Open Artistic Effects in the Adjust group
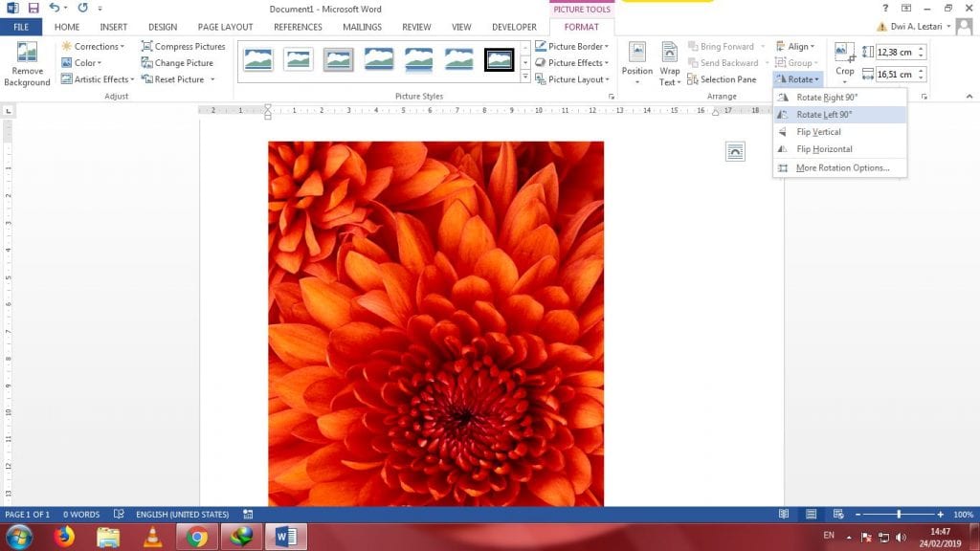This screenshot has width=980, height=551. coord(96,79)
